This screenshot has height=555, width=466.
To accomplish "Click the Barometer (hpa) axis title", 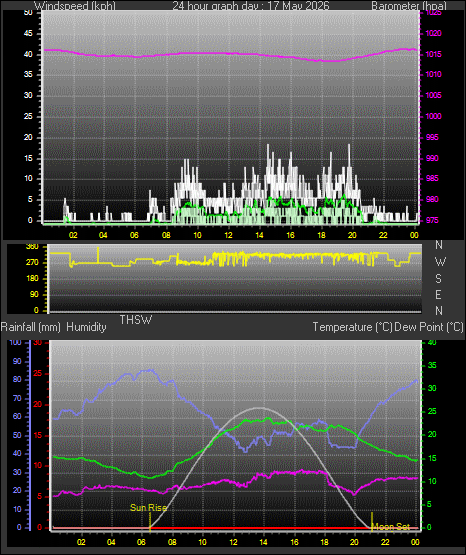I will (x=409, y=6).
